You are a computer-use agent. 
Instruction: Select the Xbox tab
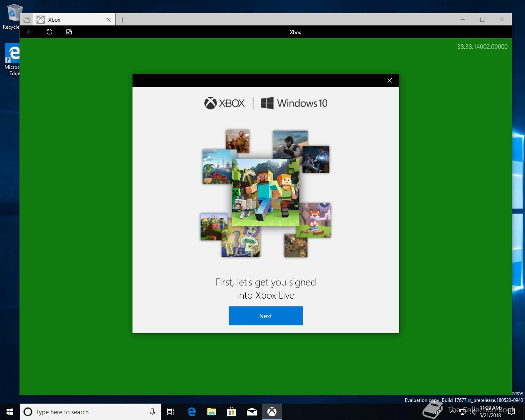74,20
